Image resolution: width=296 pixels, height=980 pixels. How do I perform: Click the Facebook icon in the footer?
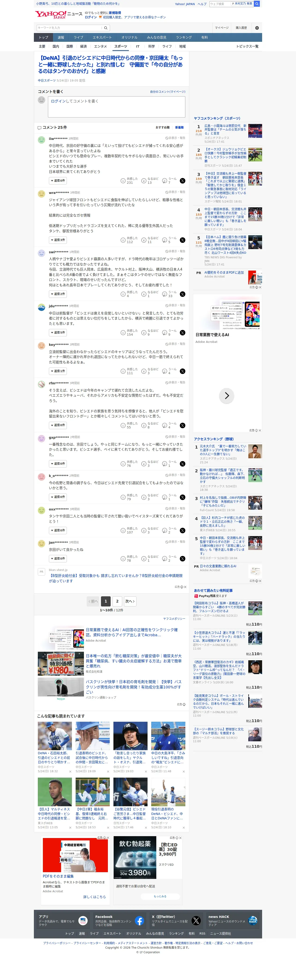139,920
